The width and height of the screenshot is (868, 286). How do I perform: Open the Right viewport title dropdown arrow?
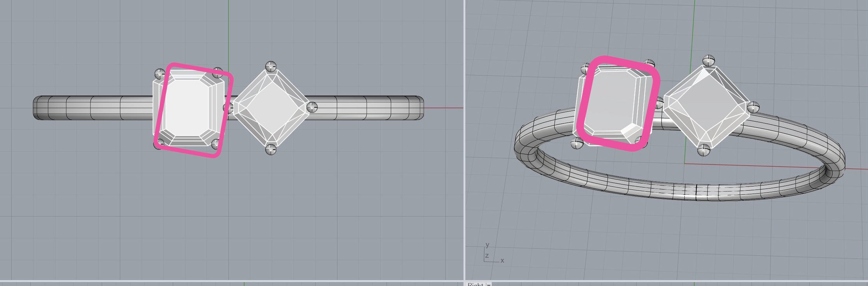pyautogui.click(x=488, y=285)
